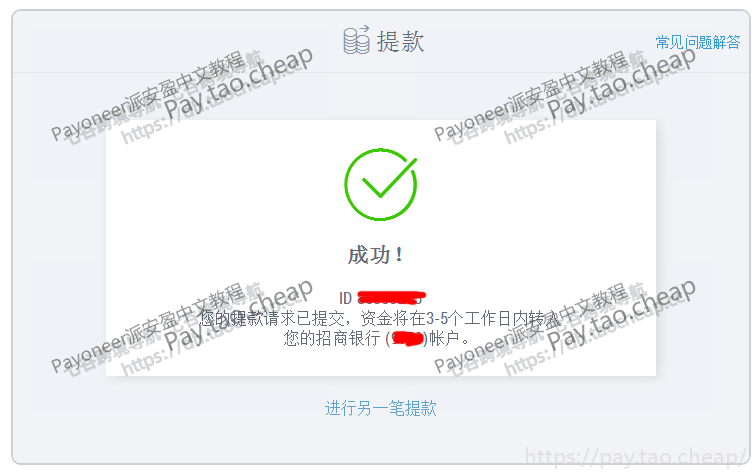755x472 pixels.
Task: Click the green success checkmark icon
Action: point(380,184)
